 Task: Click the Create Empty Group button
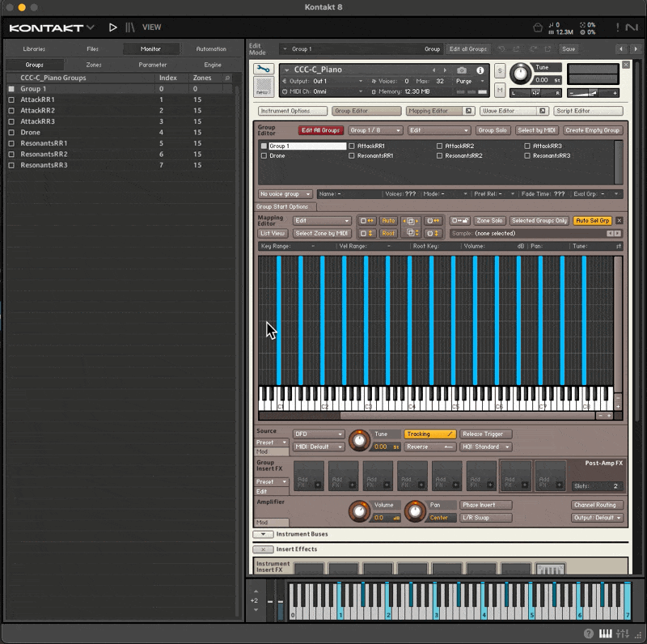coord(593,130)
